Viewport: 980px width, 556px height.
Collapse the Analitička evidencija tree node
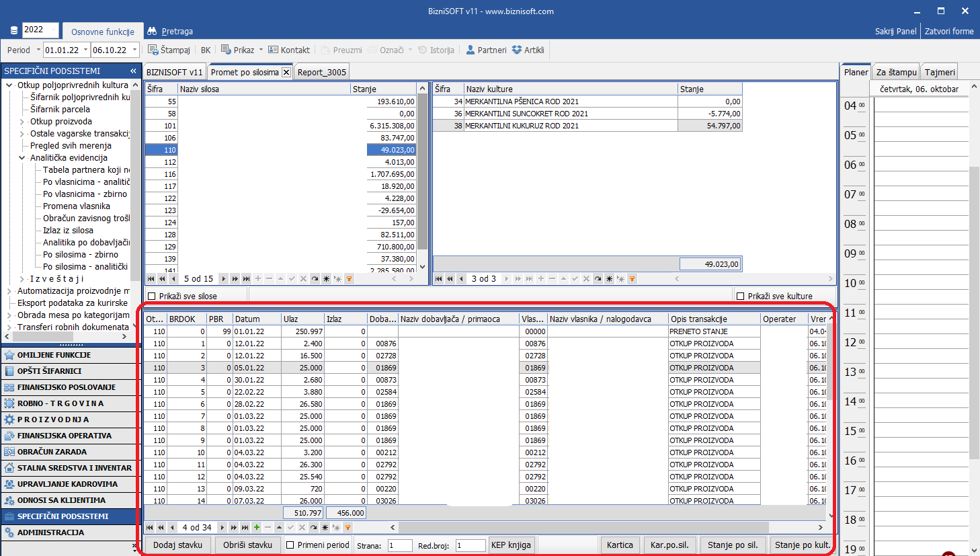point(22,158)
